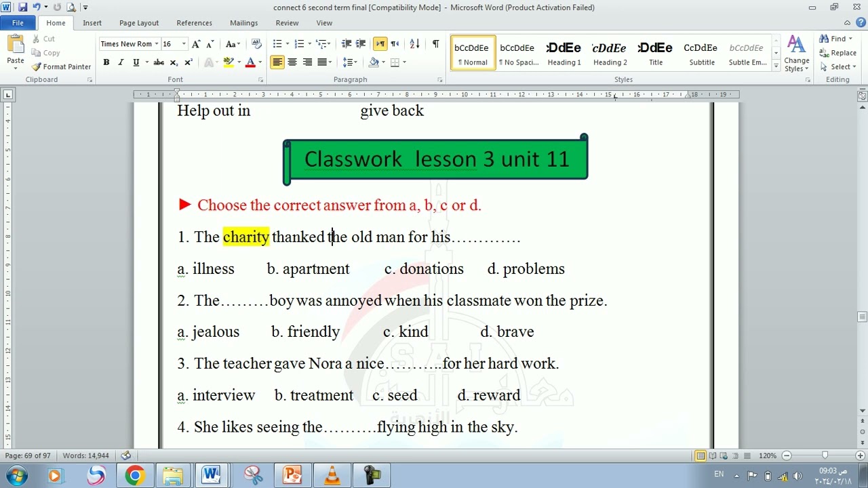Switch to the Page Layout tab
This screenshot has width=868, height=488.
pyautogui.click(x=139, y=23)
